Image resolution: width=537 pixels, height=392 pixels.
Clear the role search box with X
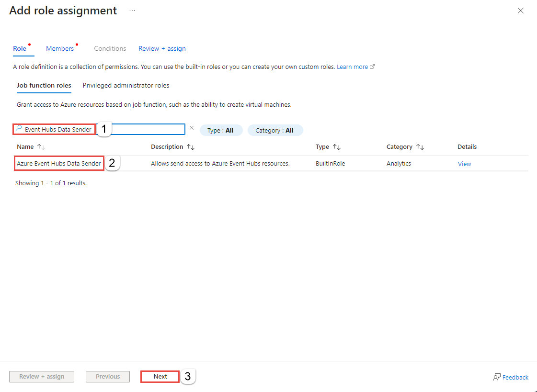click(x=192, y=128)
